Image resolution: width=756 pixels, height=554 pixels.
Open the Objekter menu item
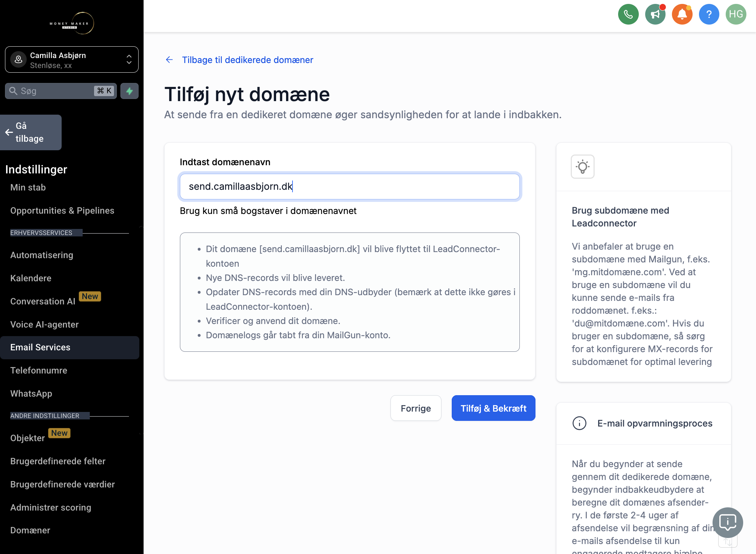tap(28, 438)
